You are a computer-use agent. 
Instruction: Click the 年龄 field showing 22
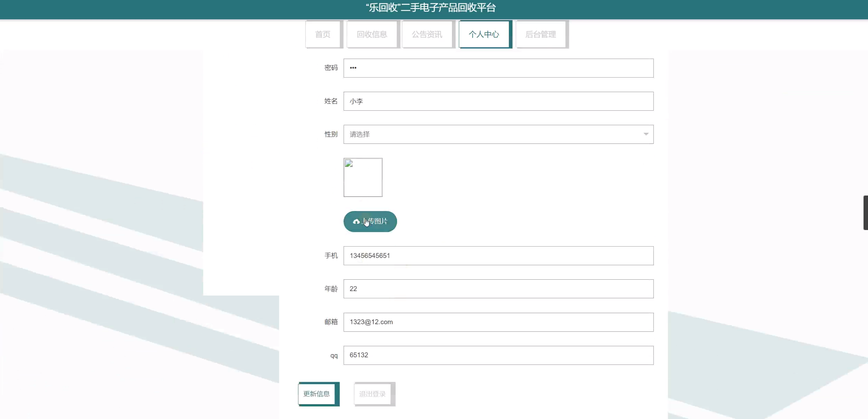(498, 289)
